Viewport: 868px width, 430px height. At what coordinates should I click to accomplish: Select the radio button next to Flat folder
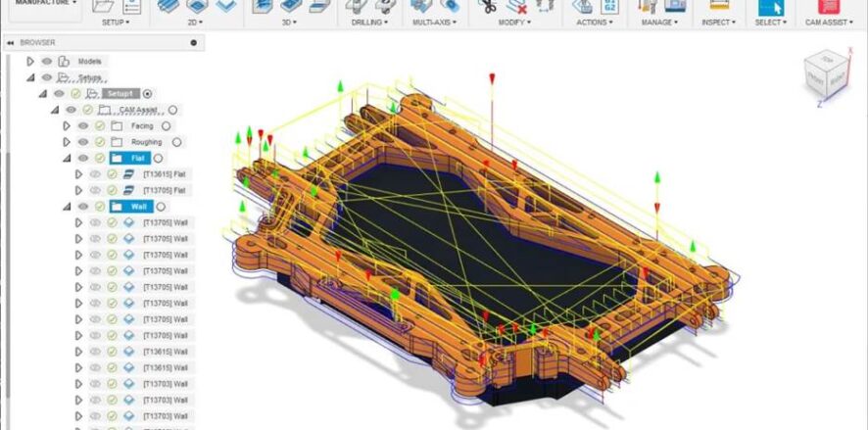point(158,159)
